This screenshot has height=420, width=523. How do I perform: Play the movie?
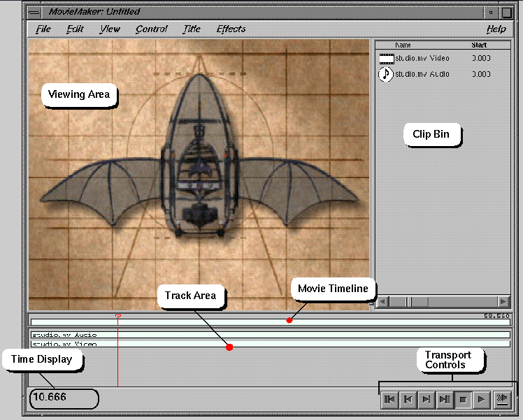[481, 399]
